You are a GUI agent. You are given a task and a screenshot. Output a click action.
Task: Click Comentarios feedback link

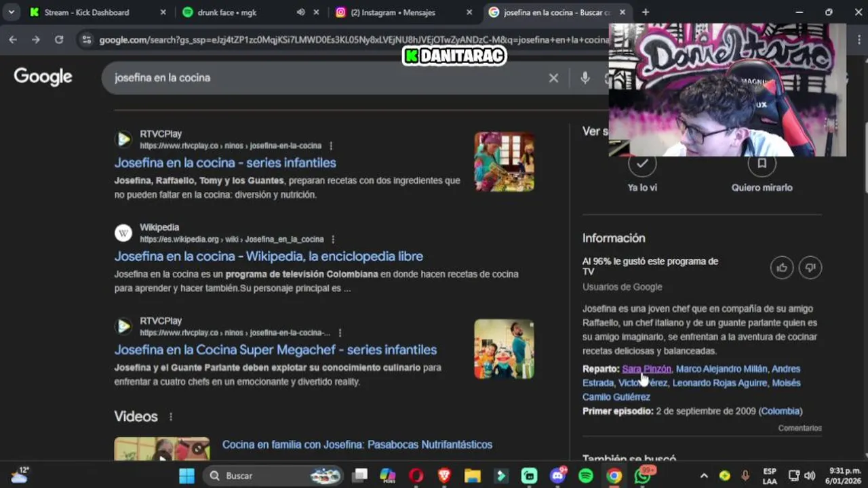click(800, 428)
